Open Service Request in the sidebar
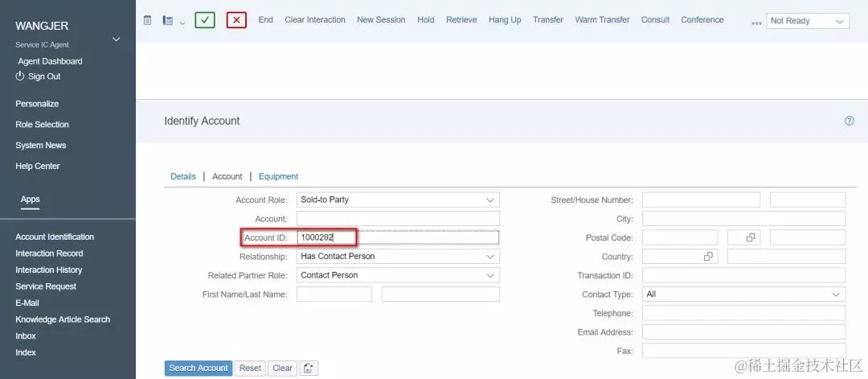The image size is (868, 379). pos(46,286)
